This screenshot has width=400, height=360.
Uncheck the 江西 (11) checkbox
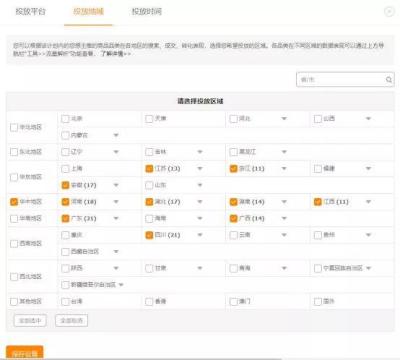pos(318,202)
